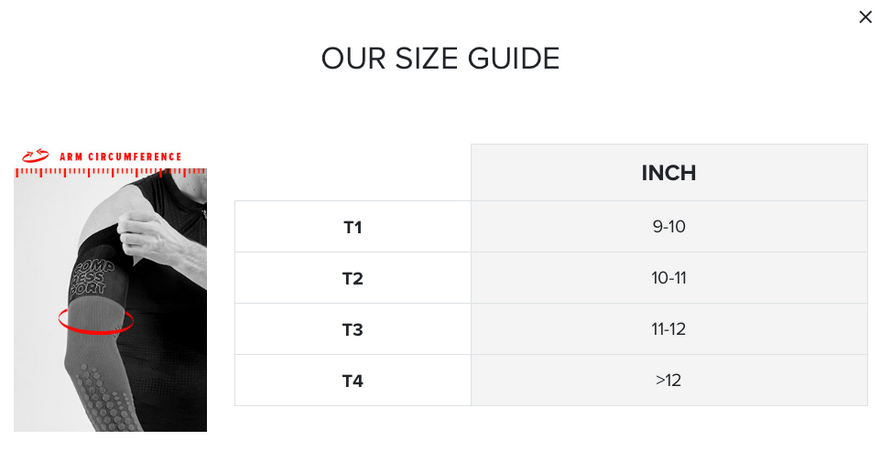This screenshot has height=451, width=880.
Task: Close the size guide popup
Action: [865, 17]
